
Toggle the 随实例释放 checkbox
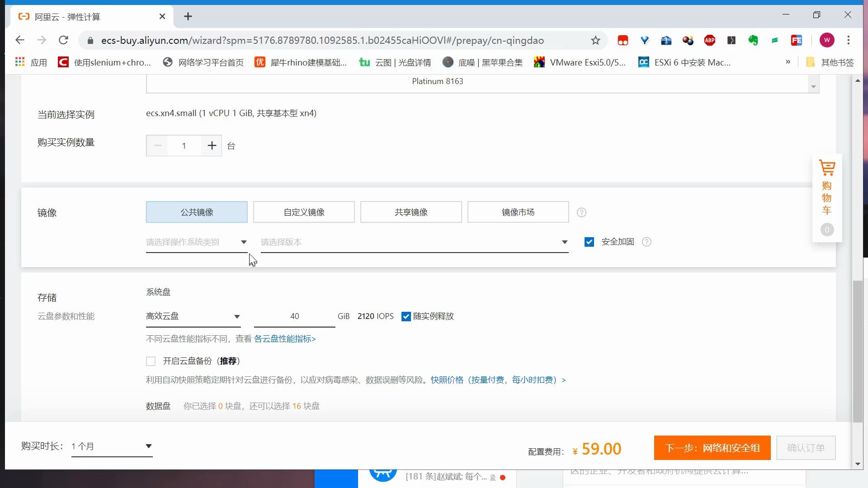tap(406, 316)
